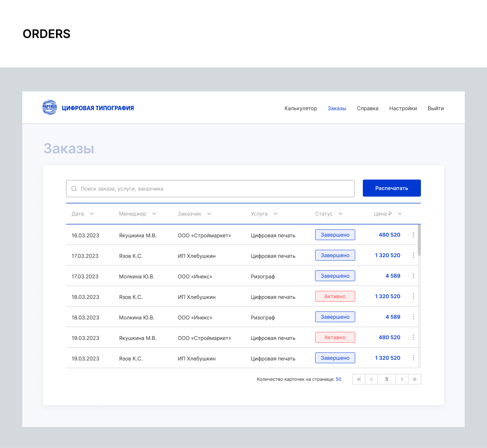The height and width of the screenshot is (448, 487).
Task: Go to the first page with the double-left arrow
Action: pos(359,379)
